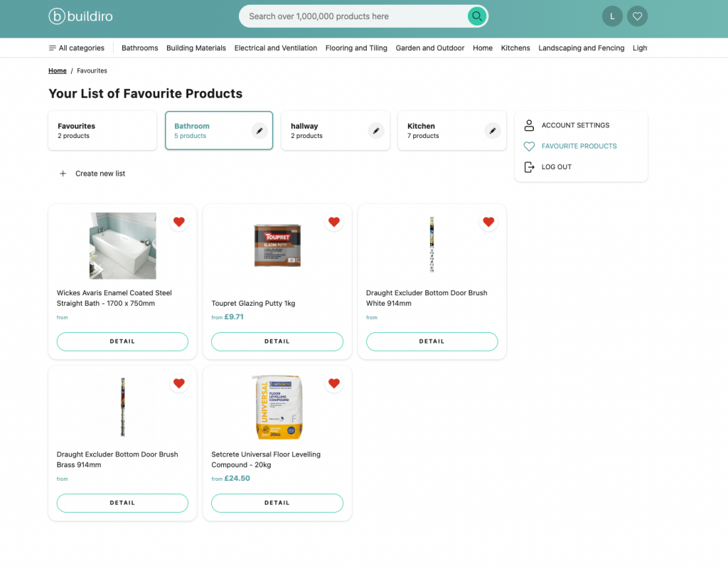Click Favourite Products heart outline icon
Image resolution: width=728 pixels, height=574 pixels.
tap(529, 147)
